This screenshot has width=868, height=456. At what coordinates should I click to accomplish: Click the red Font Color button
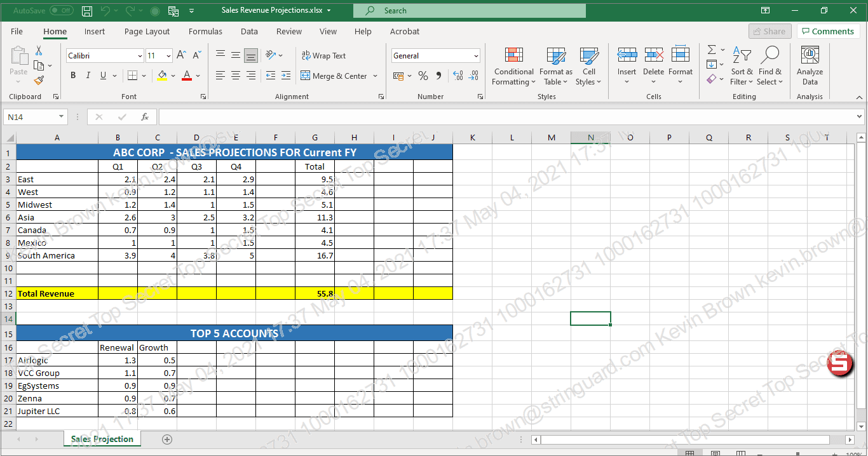point(187,76)
